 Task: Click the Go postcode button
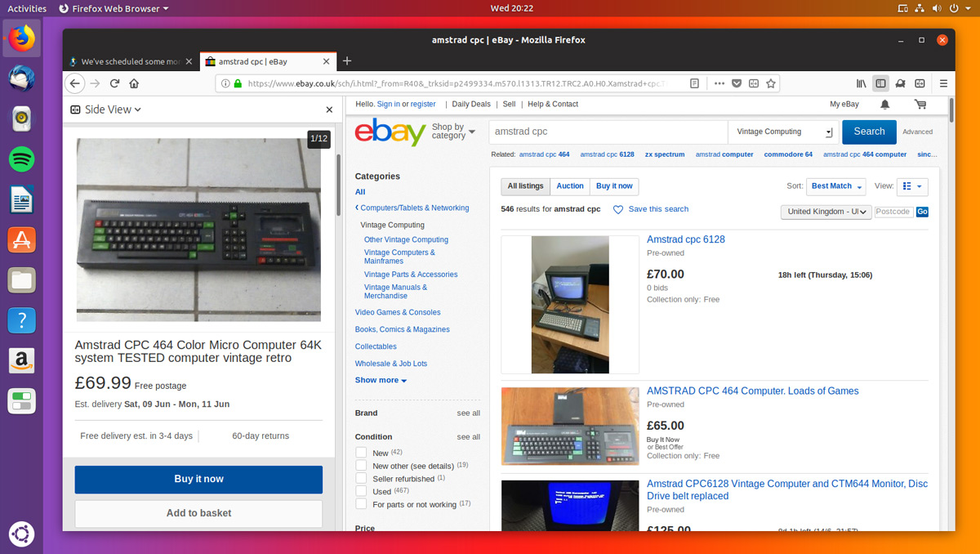(922, 212)
